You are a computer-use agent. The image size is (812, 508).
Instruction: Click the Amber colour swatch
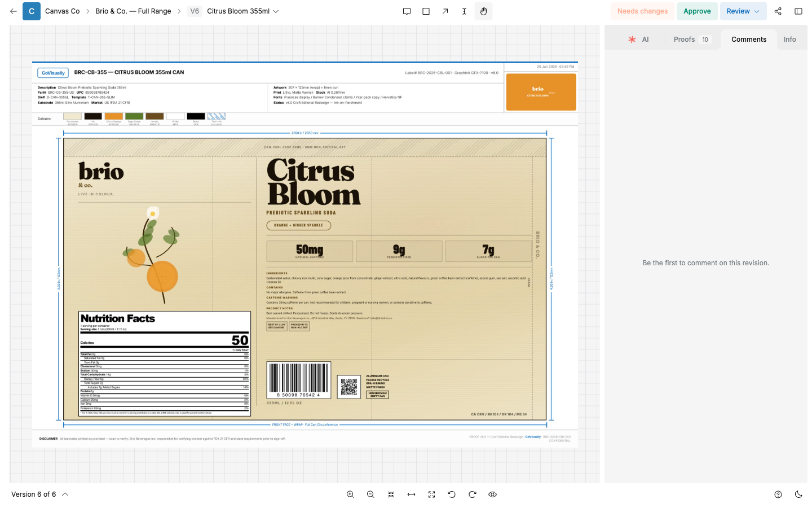[x=155, y=116]
